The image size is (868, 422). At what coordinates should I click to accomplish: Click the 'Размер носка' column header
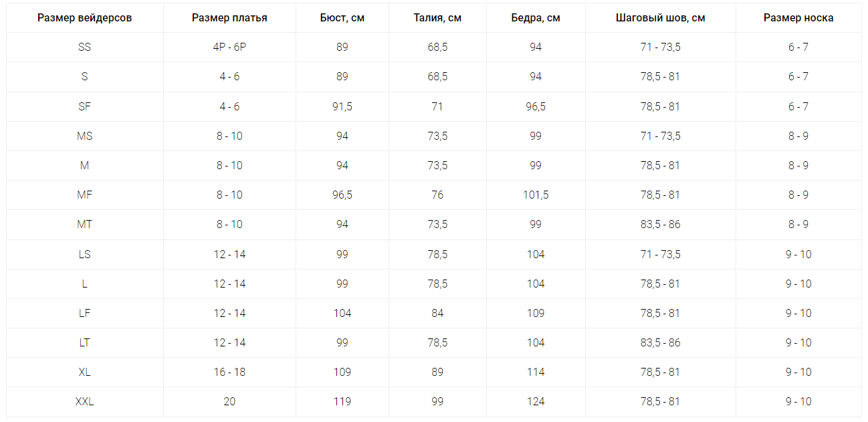pyautogui.click(x=798, y=18)
